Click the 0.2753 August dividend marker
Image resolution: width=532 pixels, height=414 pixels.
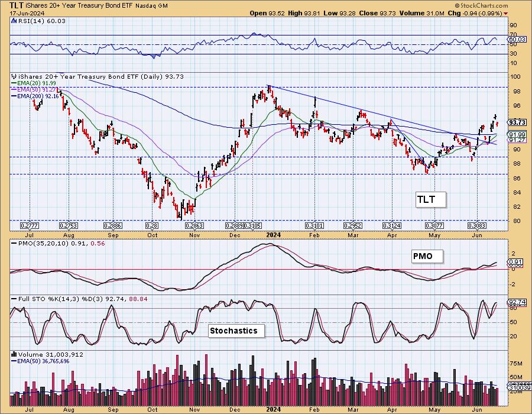pos(69,226)
